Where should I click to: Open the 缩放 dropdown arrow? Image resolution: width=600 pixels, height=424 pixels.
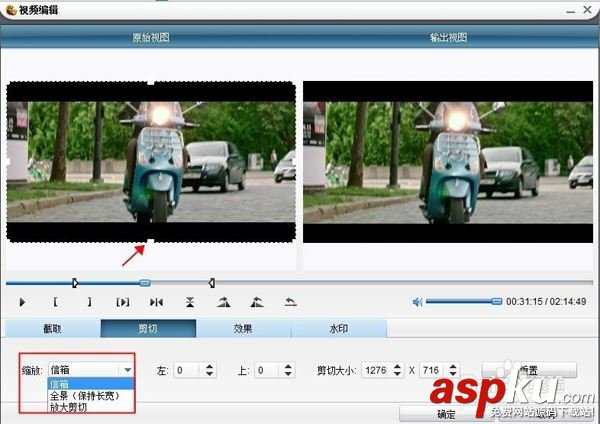127,370
